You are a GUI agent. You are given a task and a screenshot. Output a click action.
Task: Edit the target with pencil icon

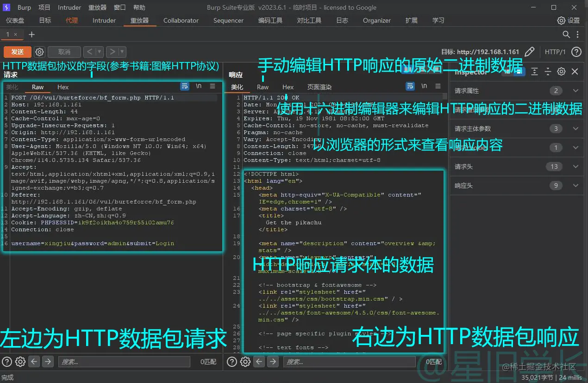pyautogui.click(x=530, y=52)
